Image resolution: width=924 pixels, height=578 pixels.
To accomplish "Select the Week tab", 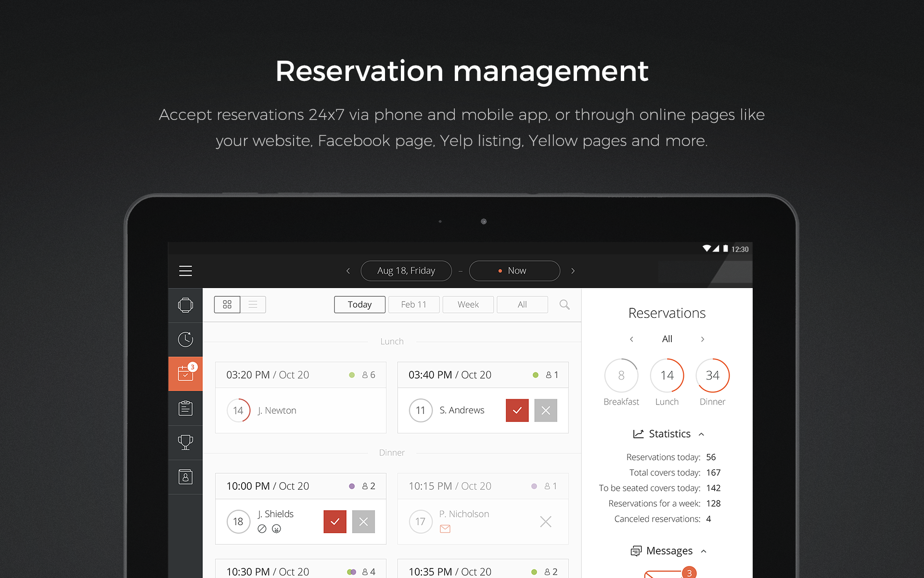I will click(468, 304).
